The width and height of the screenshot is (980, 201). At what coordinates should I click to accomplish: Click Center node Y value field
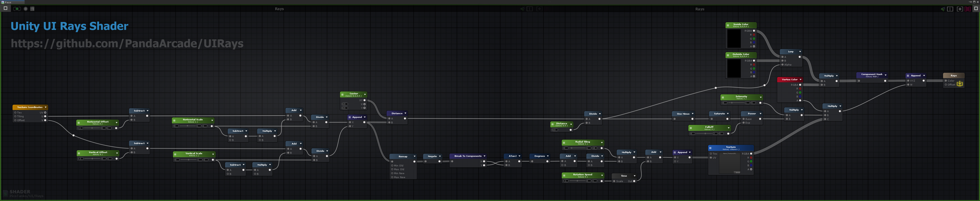tap(345, 108)
